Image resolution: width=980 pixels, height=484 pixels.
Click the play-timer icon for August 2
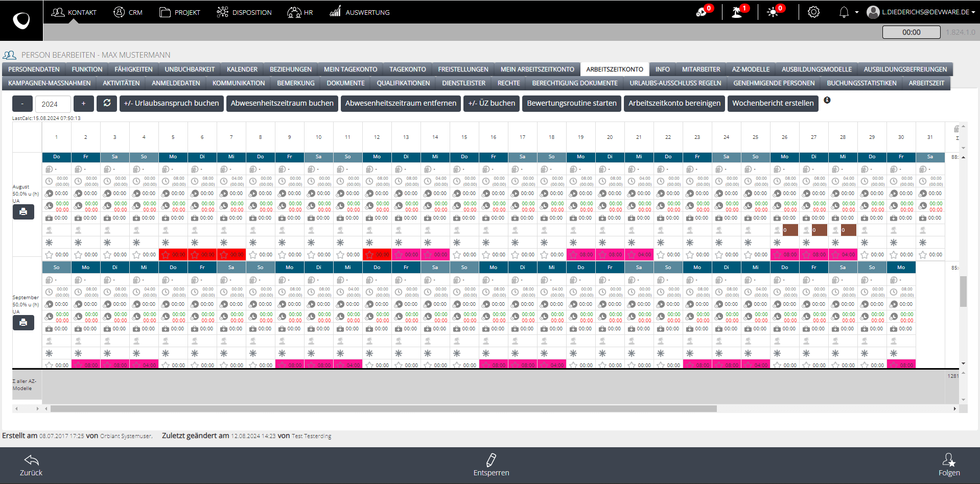(x=78, y=193)
